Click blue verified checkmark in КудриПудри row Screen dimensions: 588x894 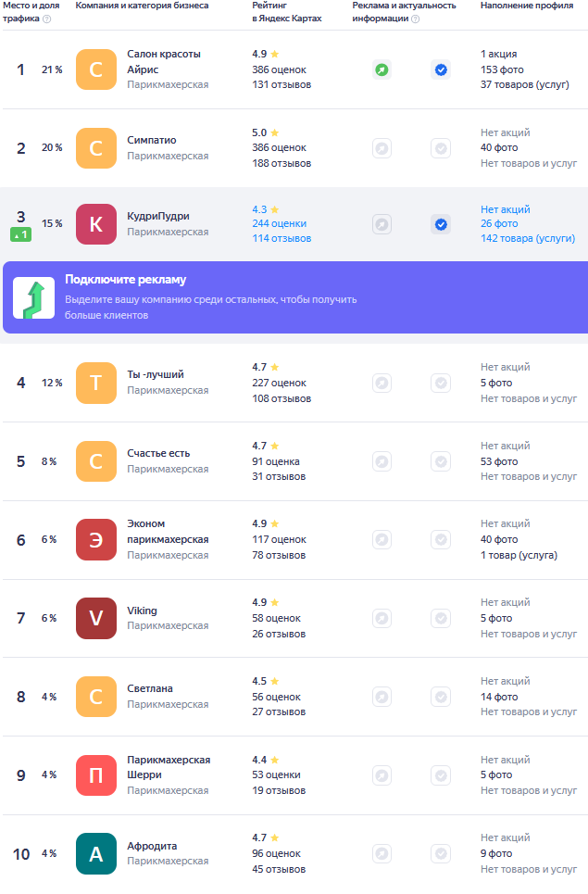pyautogui.click(x=441, y=224)
